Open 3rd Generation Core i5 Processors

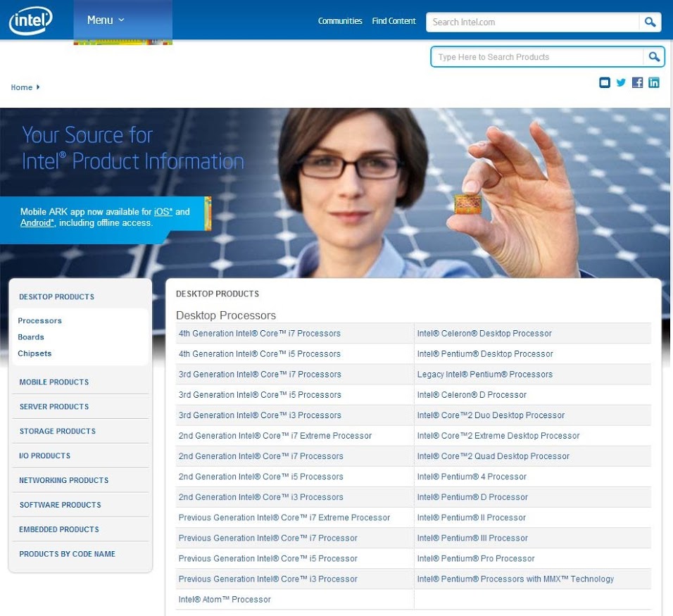click(x=260, y=394)
